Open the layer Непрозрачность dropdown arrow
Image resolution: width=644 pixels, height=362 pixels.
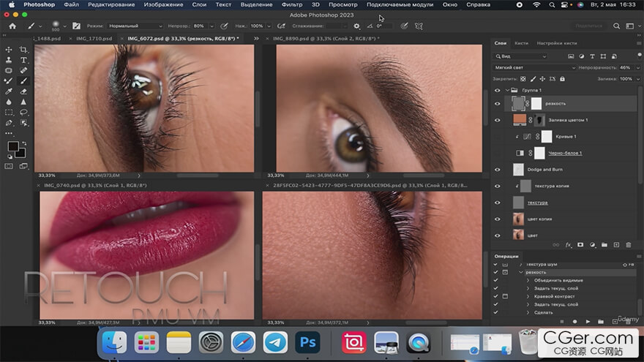(x=638, y=67)
